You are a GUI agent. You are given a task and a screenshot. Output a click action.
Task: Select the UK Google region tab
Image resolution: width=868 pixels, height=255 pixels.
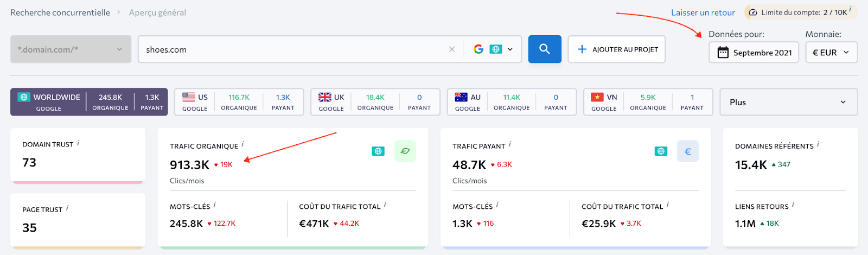click(x=376, y=102)
